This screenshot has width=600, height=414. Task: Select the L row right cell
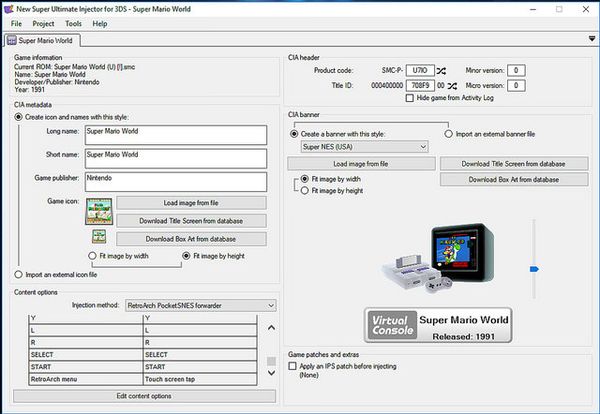coord(200,330)
